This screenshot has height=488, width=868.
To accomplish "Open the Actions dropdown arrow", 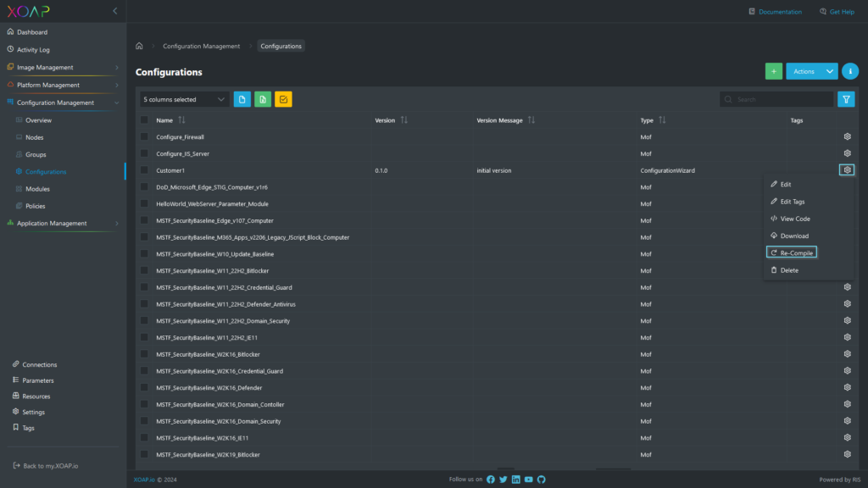I will 830,71.
